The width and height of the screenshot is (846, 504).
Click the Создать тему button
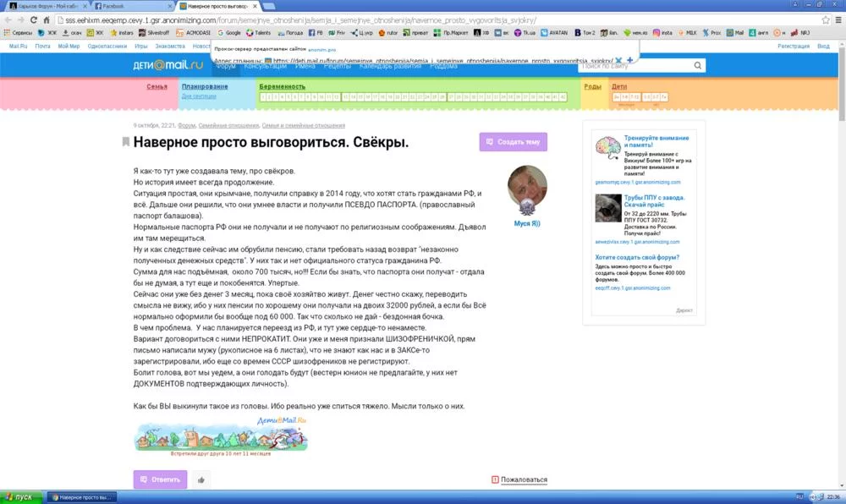[514, 142]
